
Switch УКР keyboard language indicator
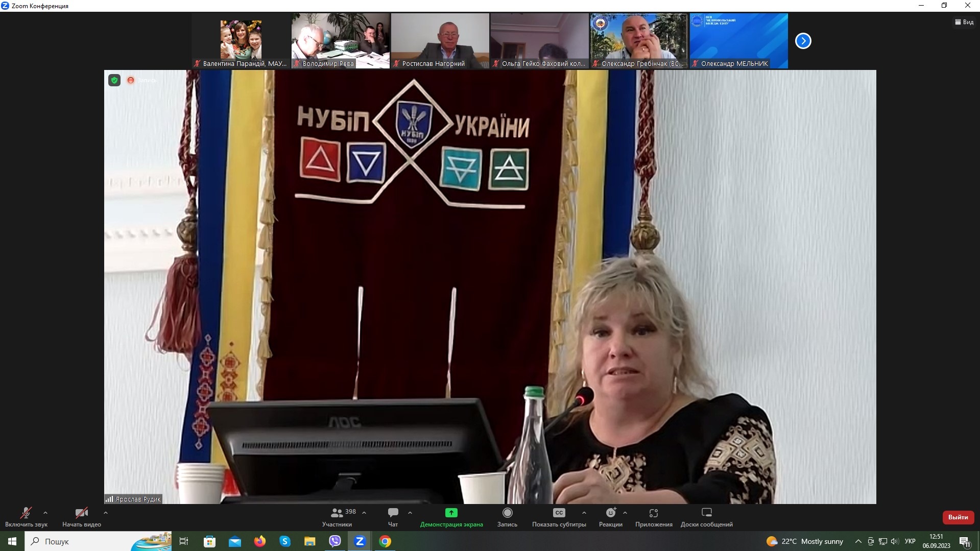(x=910, y=541)
